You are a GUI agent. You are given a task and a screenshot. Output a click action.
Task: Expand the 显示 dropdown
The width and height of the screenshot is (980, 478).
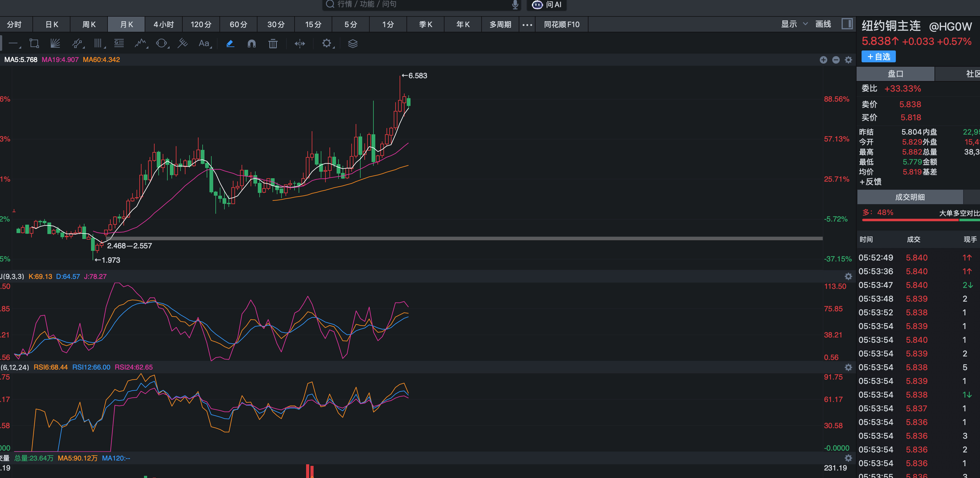(x=794, y=24)
